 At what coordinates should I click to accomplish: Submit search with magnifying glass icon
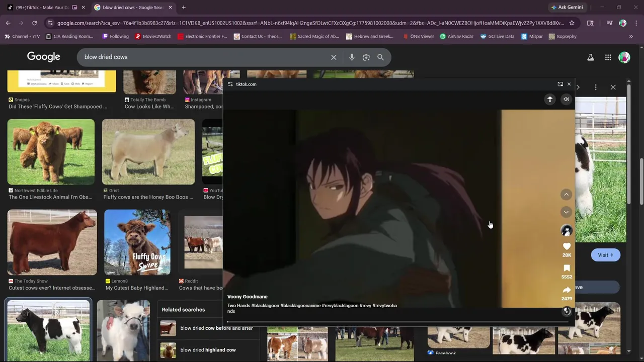point(380,57)
